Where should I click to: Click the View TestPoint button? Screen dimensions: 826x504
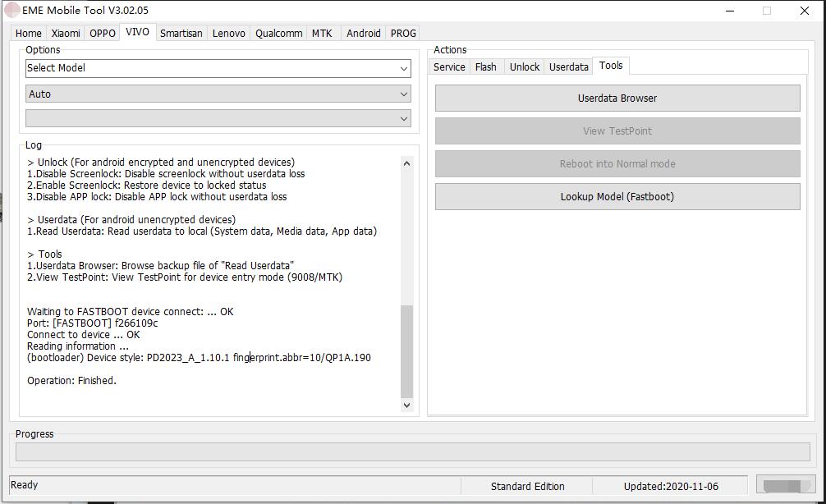click(x=617, y=131)
